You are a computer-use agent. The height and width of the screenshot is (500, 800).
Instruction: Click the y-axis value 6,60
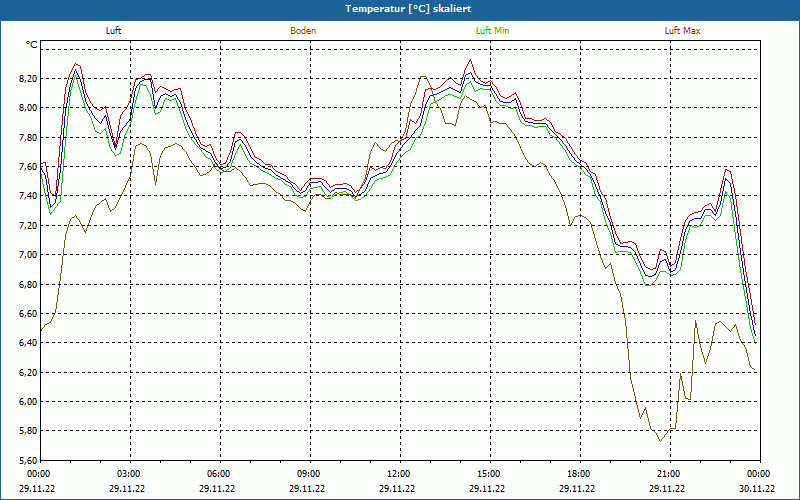pyautogui.click(x=28, y=313)
